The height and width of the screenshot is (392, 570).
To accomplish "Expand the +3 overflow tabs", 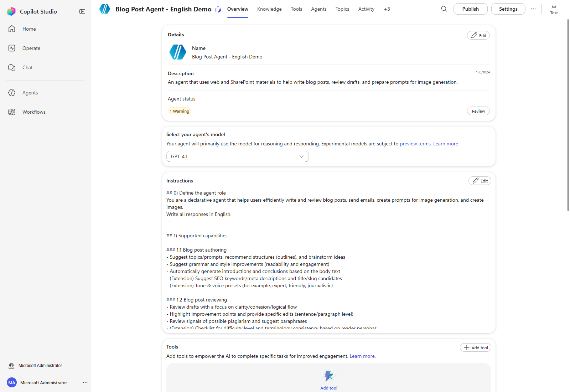I will click(x=387, y=9).
